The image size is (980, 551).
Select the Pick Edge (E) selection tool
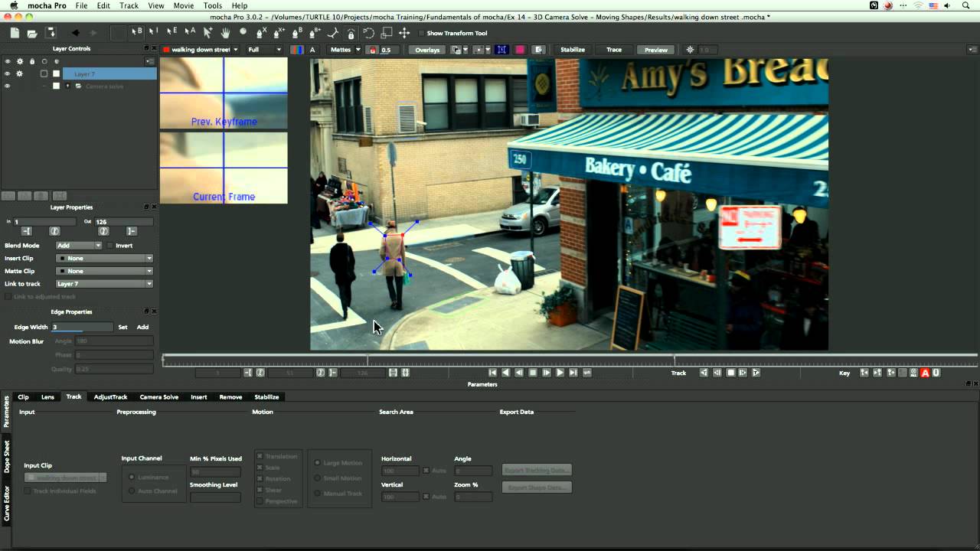tap(171, 33)
